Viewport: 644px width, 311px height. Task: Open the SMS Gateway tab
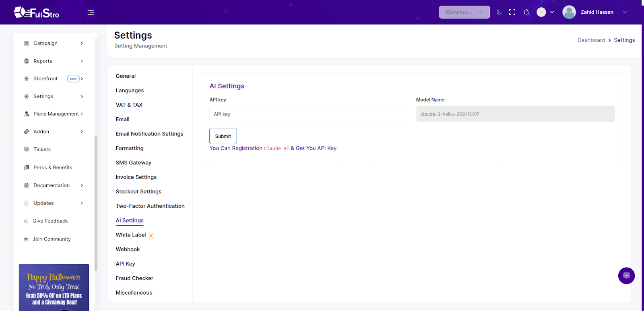click(134, 163)
